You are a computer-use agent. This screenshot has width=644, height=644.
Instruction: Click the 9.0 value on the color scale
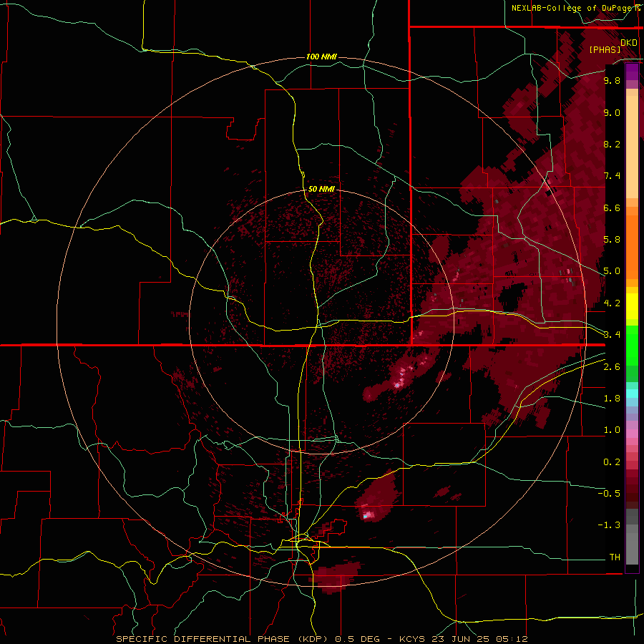point(612,112)
